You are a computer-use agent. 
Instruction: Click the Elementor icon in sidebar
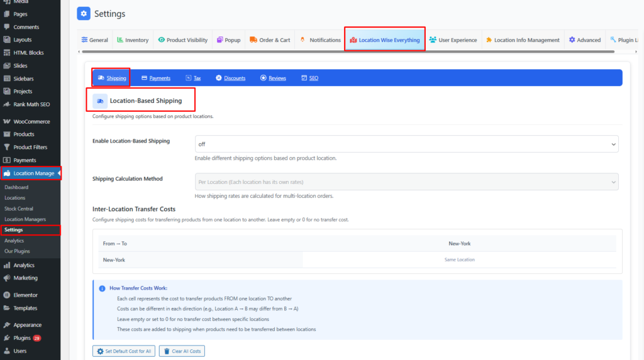coord(6,295)
